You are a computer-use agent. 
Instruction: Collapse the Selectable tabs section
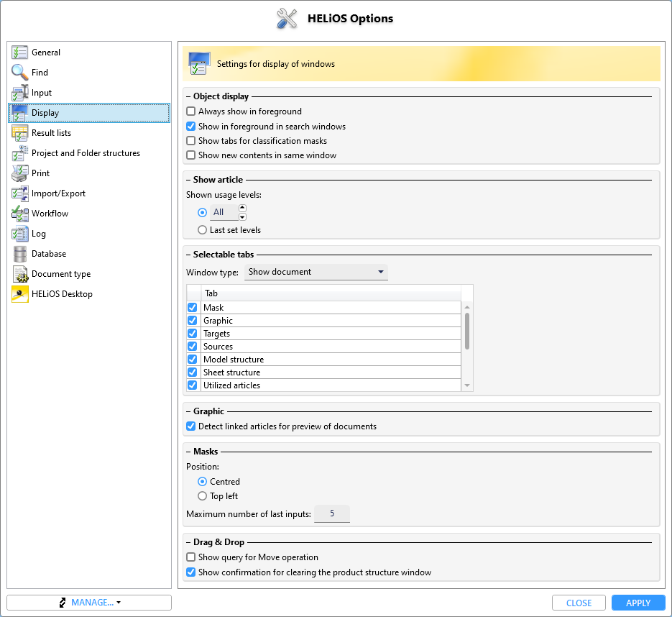click(x=188, y=255)
